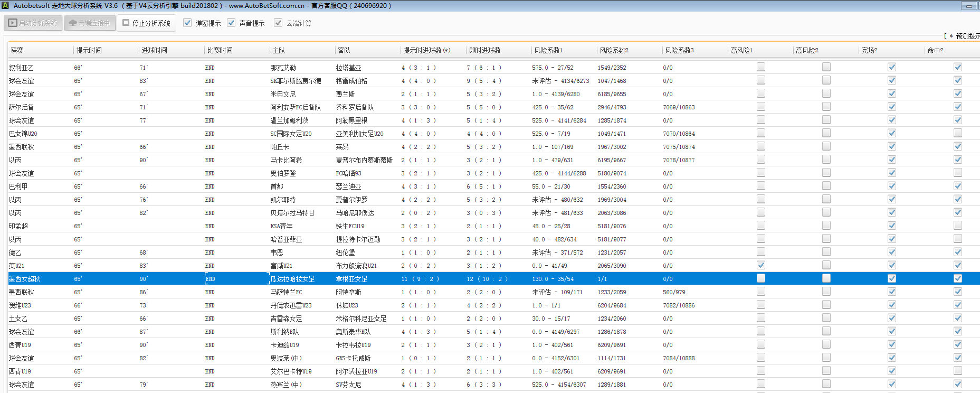This screenshot has width=980, height=393.
Task: Click the stop icon on 停止分析系统 button
Action: point(126,23)
